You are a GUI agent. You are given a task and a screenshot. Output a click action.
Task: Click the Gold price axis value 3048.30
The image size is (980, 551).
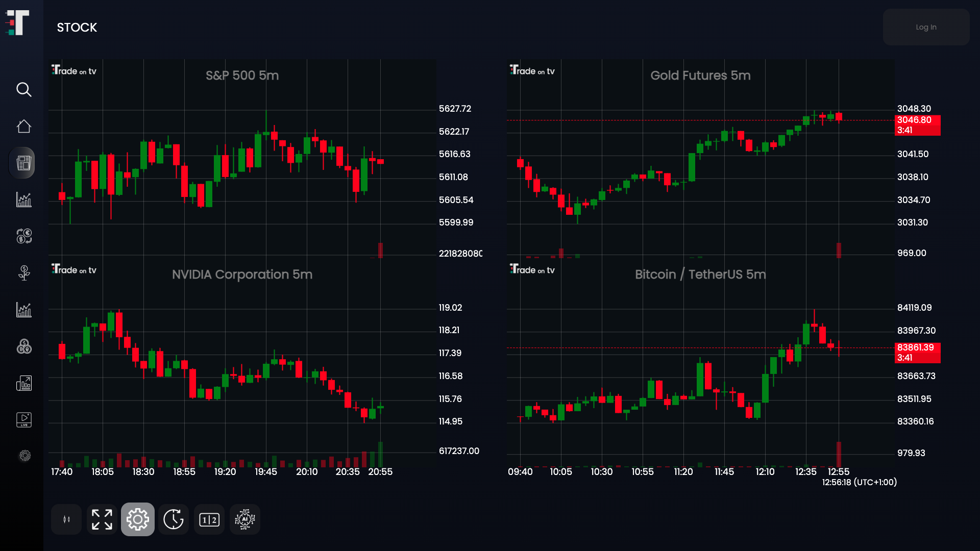coord(914,109)
